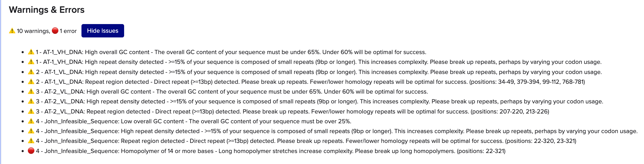Click warning icon for John_Infeasible_Sequence repeat density
This screenshot has width=644, height=164.
coord(31,131)
